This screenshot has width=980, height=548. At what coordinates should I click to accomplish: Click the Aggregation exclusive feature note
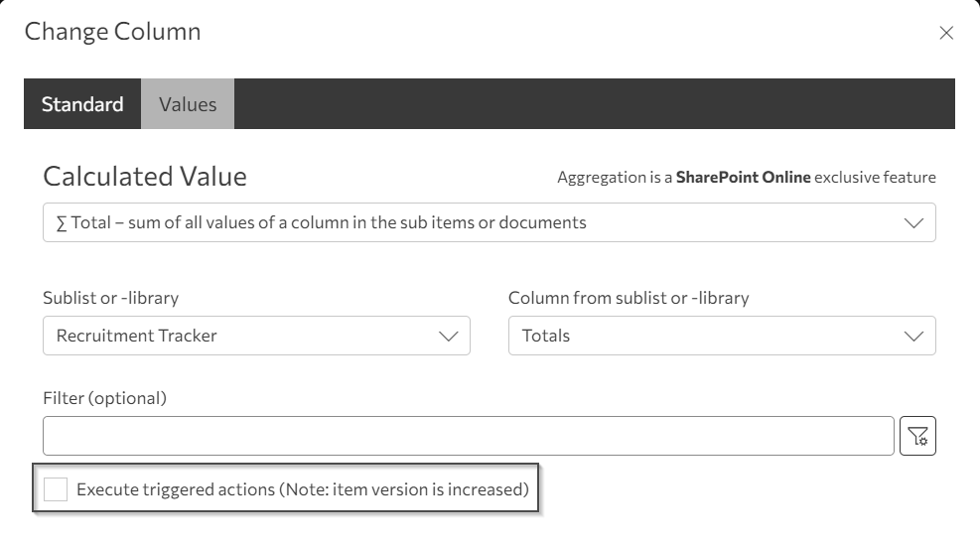click(746, 178)
